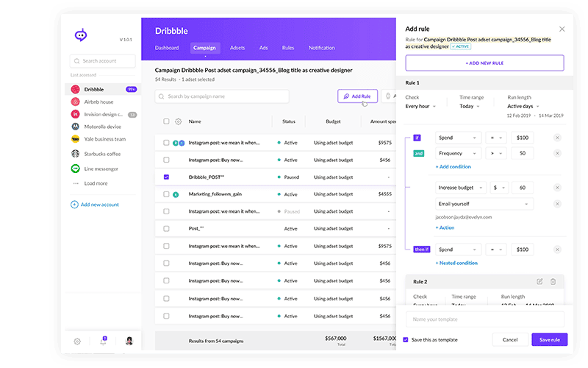588x368 pixels.
Task: Delete Rule 2 with the trash icon
Action: [553, 281]
